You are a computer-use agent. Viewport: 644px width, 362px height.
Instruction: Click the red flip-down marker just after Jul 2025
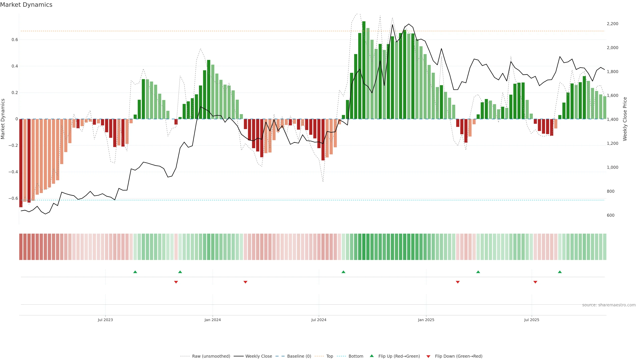tap(535, 282)
